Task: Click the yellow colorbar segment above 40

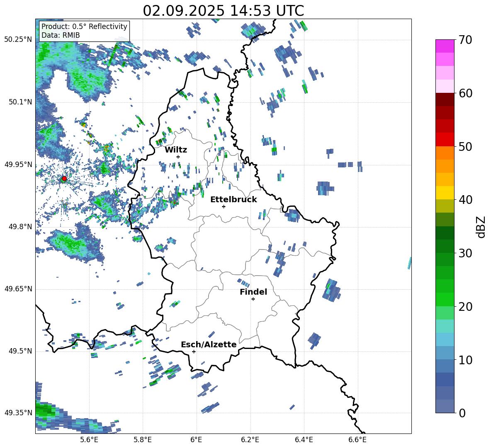Action: pyautogui.click(x=445, y=193)
